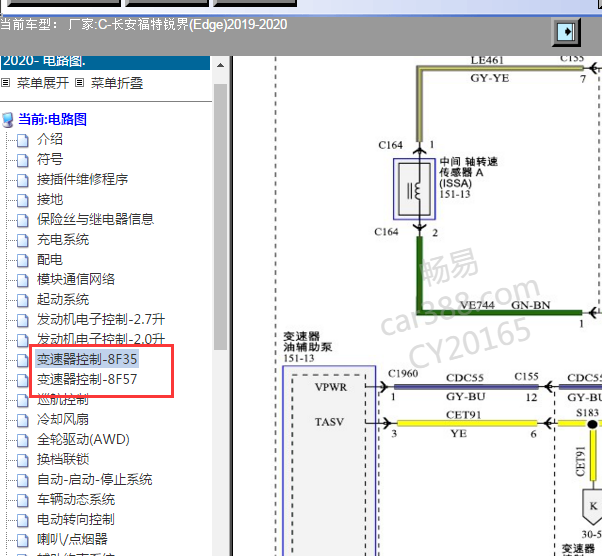Open 发动机电子控制-2.0升 diagram

[x=101, y=339]
